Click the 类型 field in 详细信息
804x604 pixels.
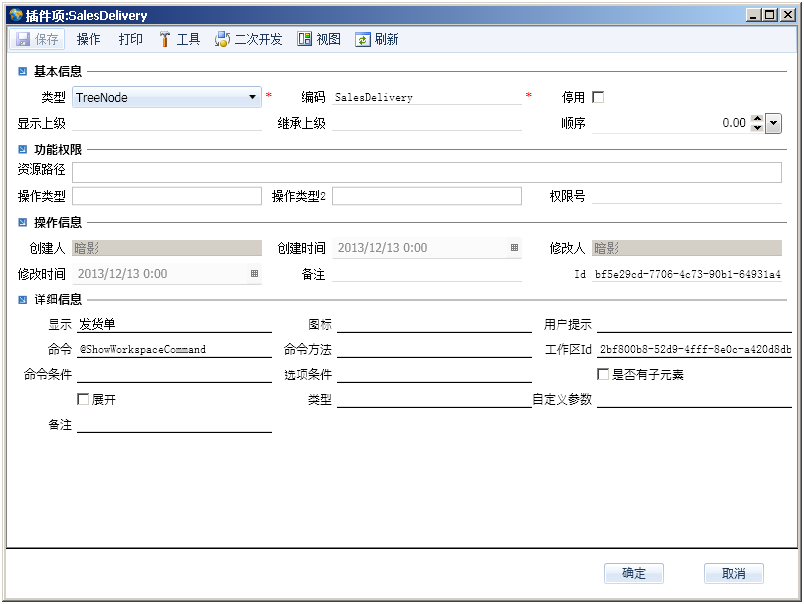point(434,399)
